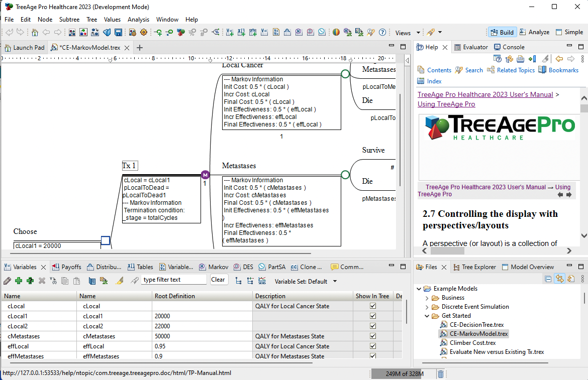Click the yellow brush icon in Variables toolbar
Viewport: 588px width, 380px height.
coord(119,281)
